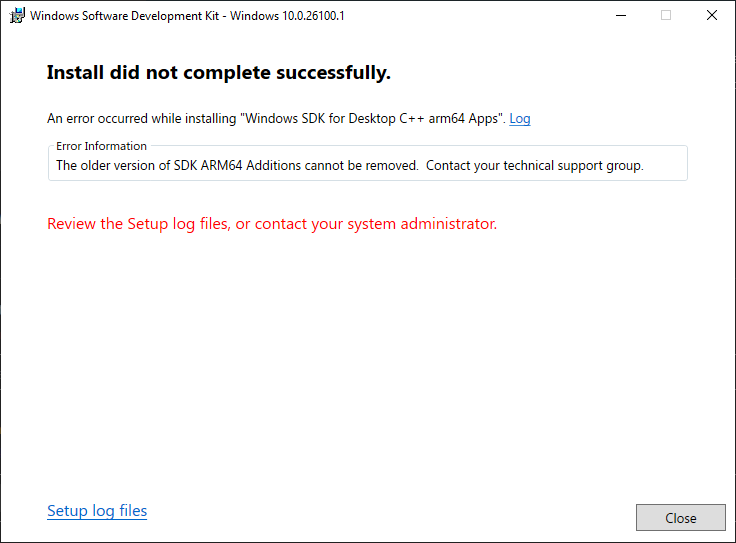Click 'SDK ARM64 Additions' in the error information

click(238, 166)
